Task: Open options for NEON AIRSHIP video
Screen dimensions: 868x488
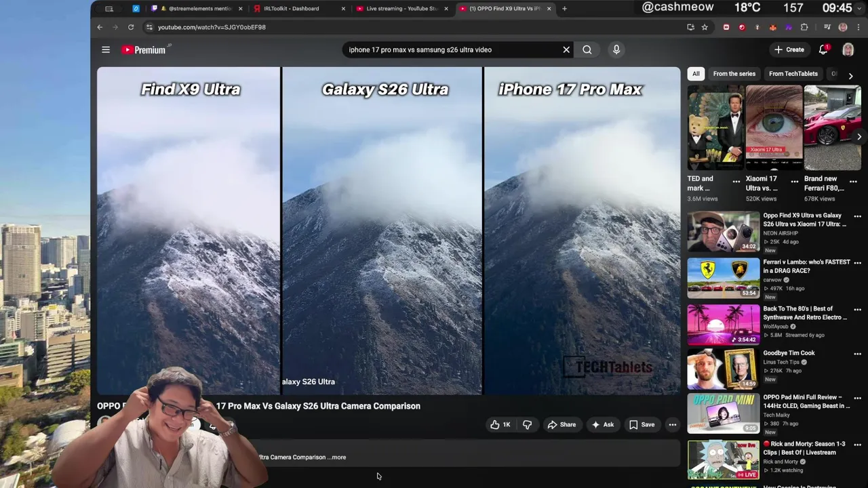Action: coord(857,216)
